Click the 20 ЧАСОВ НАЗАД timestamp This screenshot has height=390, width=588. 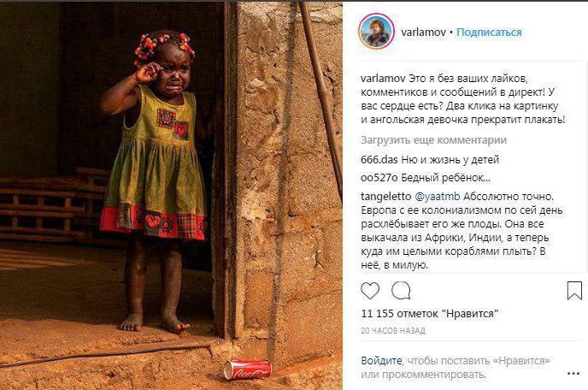[393, 331]
